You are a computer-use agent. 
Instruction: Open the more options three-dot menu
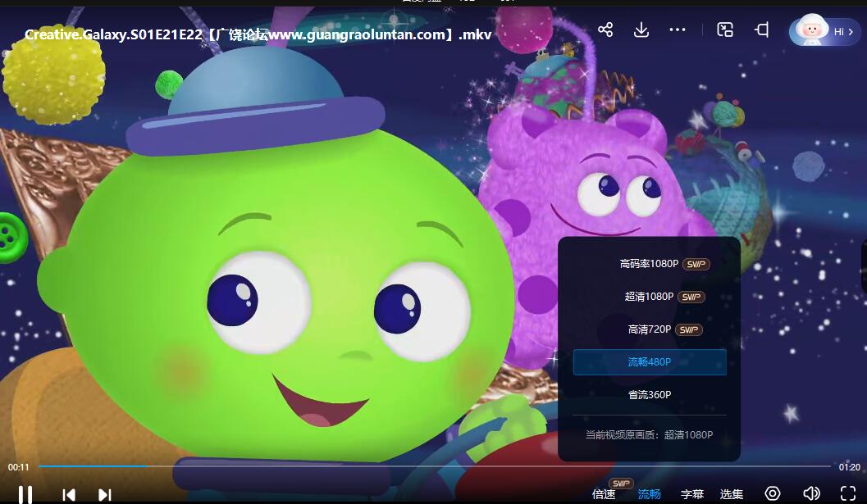pos(678,30)
